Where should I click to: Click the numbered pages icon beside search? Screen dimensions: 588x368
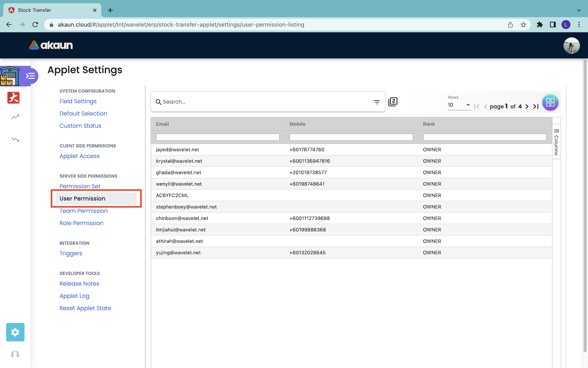click(x=393, y=102)
